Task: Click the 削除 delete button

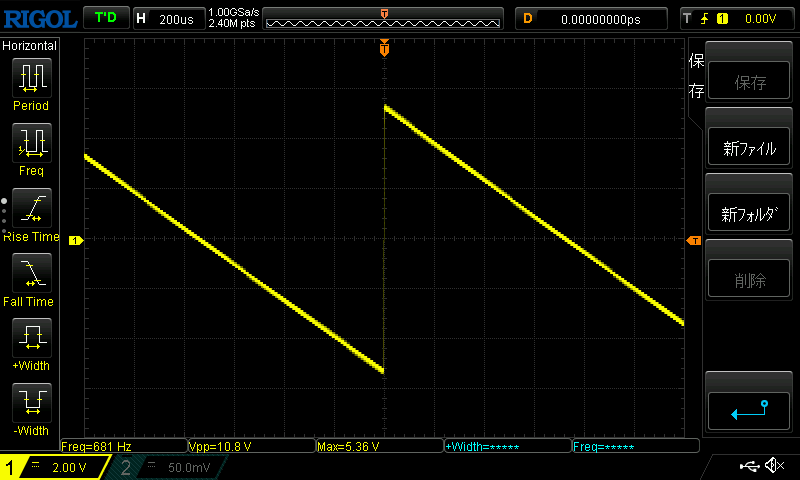Action: pyautogui.click(x=749, y=280)
